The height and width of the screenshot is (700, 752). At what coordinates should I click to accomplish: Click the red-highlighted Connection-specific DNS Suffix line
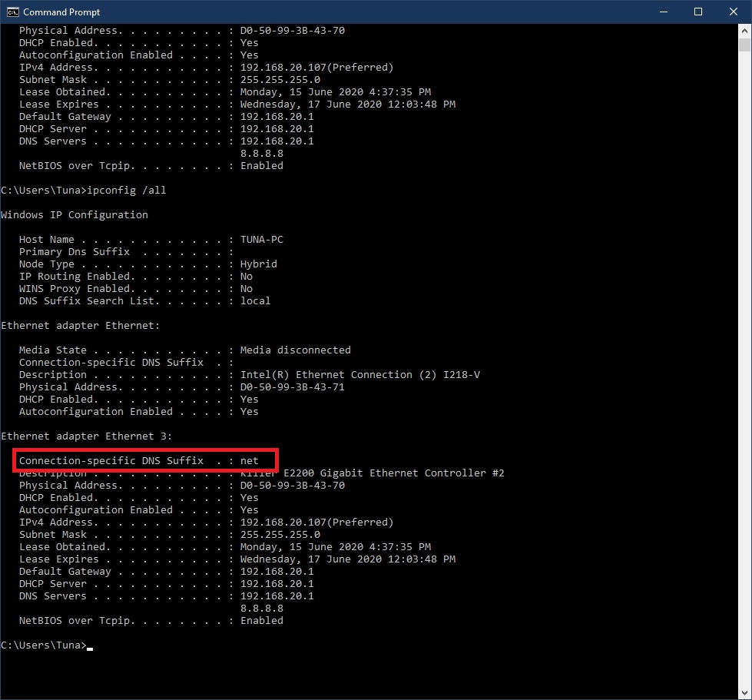(145, 461)
